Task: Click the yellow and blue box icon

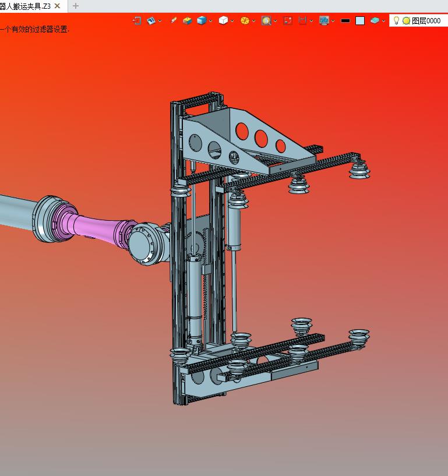Action: 187,20
